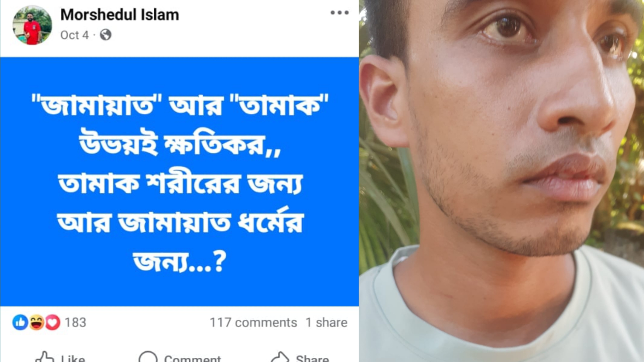Click the arrow icon beside Share
644x362 pixels.
click(x=280, y=357)
